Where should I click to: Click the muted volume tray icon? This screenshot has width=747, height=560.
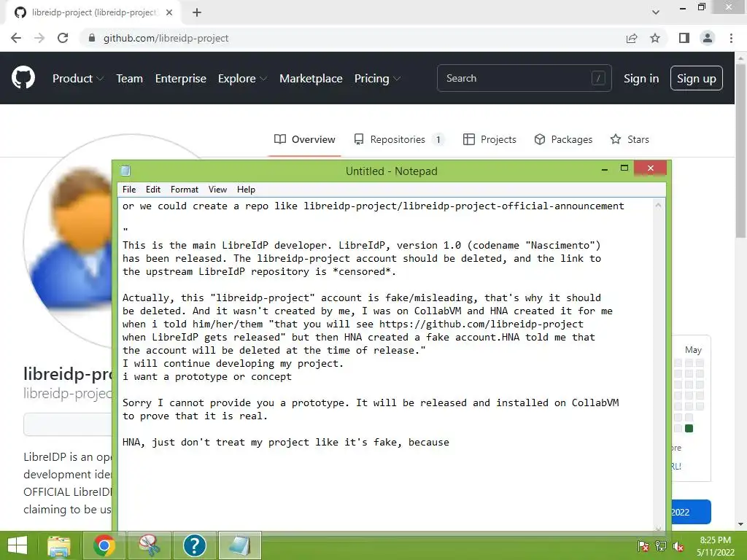point(678,546)
